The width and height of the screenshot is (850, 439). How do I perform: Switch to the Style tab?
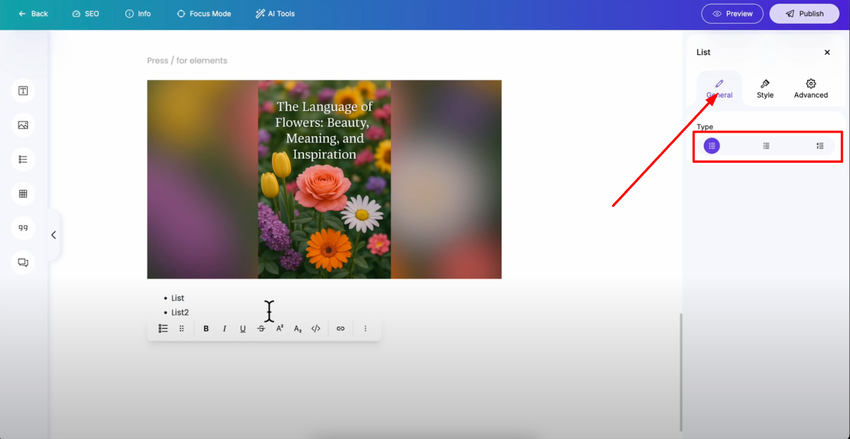765,88
